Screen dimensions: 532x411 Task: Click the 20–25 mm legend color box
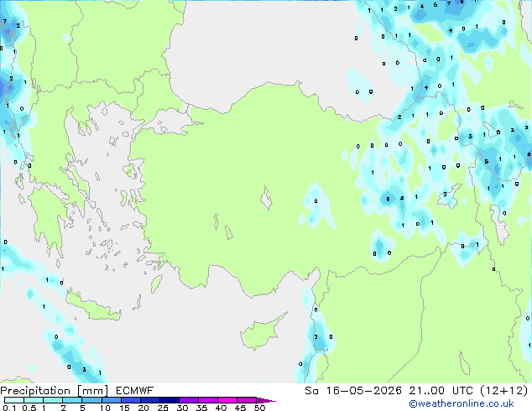point(149,400)
